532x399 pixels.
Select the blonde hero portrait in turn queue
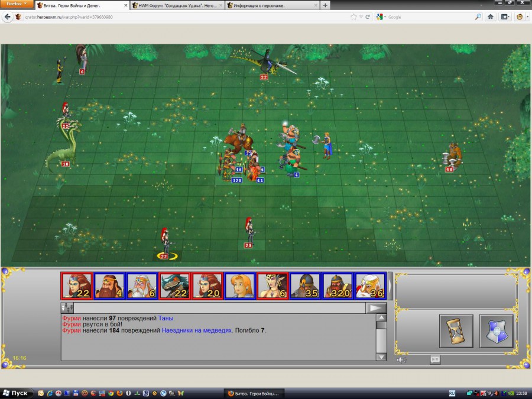240,286
